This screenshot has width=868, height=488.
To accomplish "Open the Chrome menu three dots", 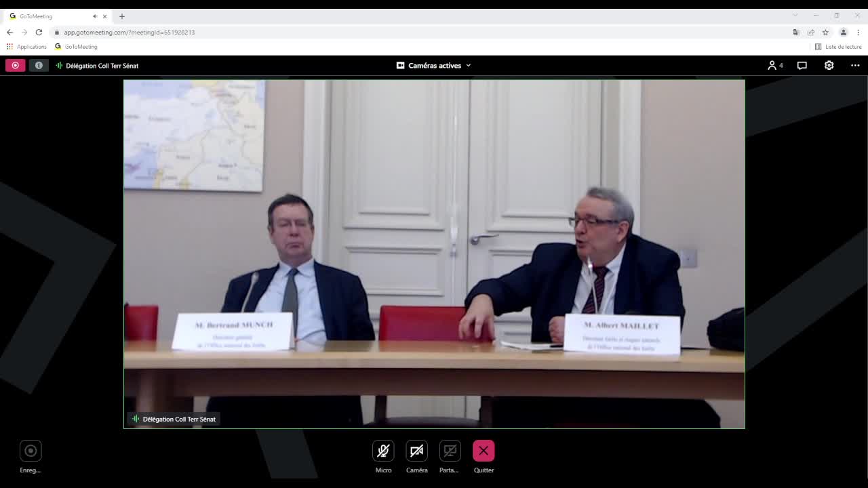I will (858, 32).
